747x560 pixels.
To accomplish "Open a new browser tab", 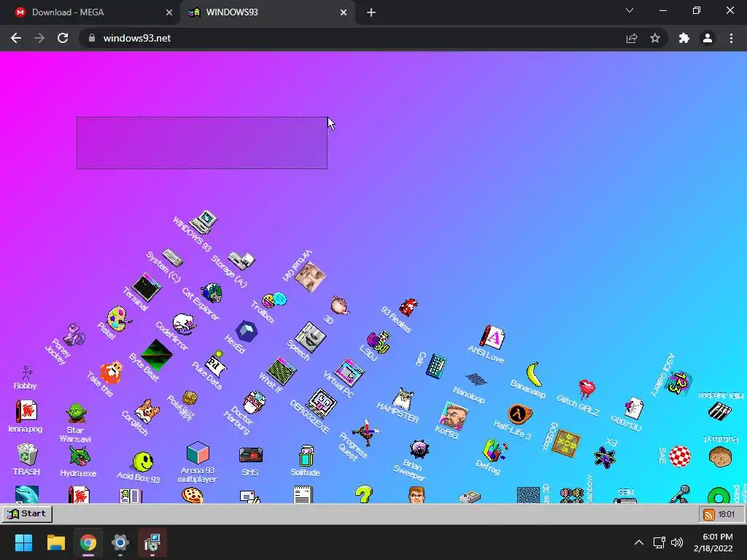I will click(x=371, y=12).
